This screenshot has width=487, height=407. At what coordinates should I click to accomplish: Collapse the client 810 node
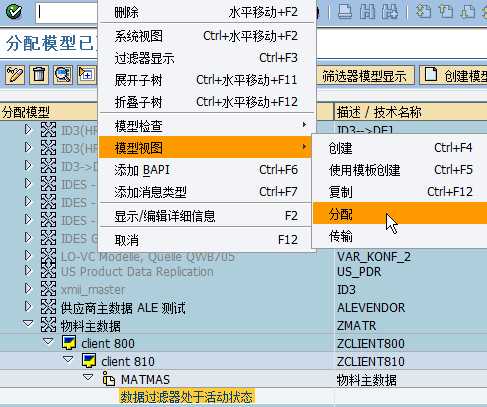pos(68,359)
